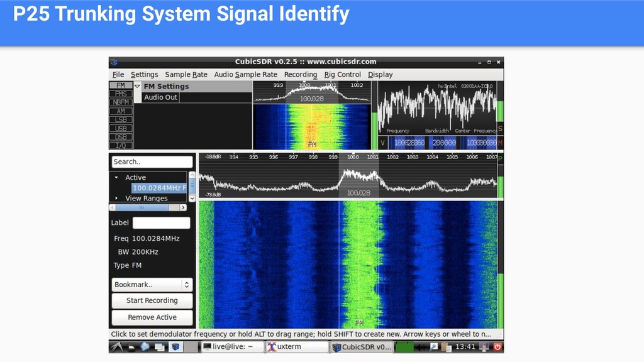Select the 100.0284MHz active demodulator entry
The height and width of the screenshot is (362, 644).
[x=159, y=187]
